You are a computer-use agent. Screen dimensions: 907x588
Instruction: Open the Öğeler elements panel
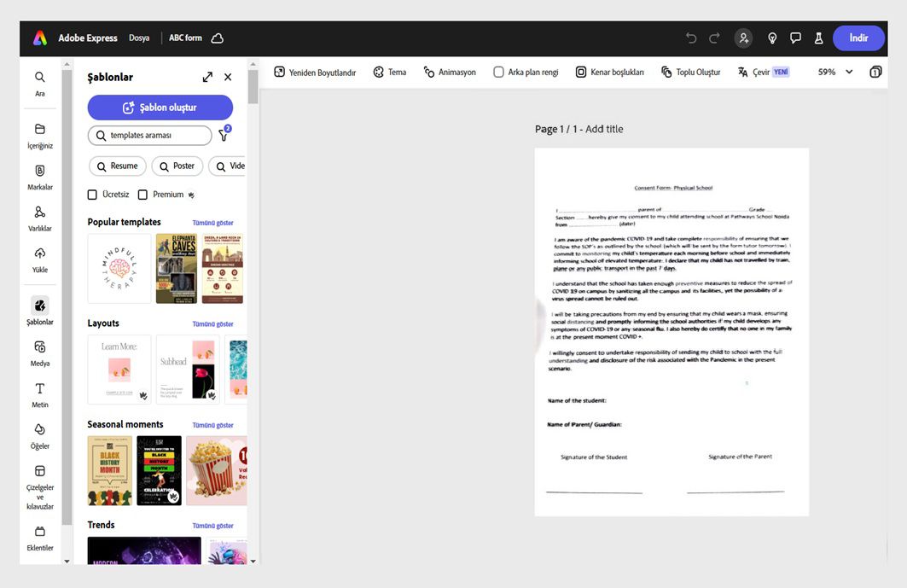coord(39,436)
